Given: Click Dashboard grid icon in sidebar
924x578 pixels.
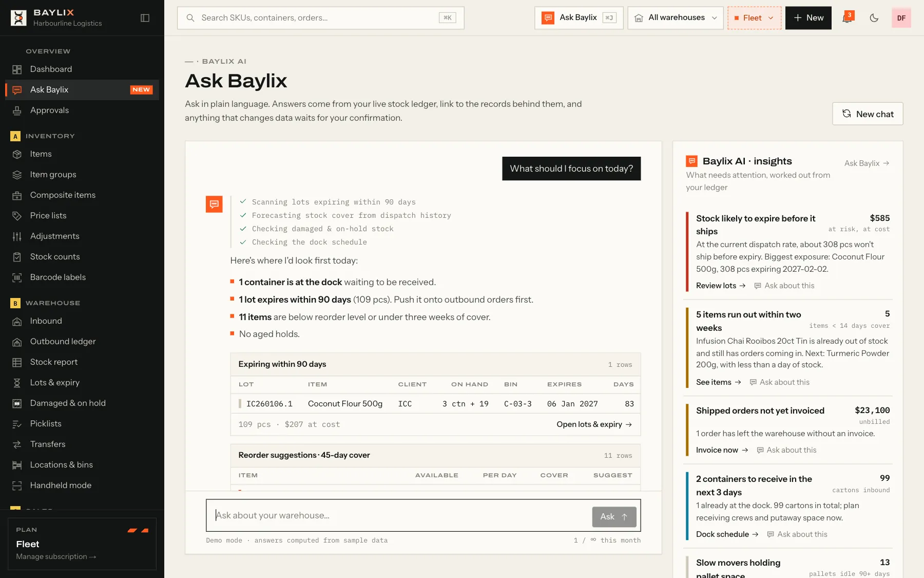Looking at the screenshot, I should [17, 69].
